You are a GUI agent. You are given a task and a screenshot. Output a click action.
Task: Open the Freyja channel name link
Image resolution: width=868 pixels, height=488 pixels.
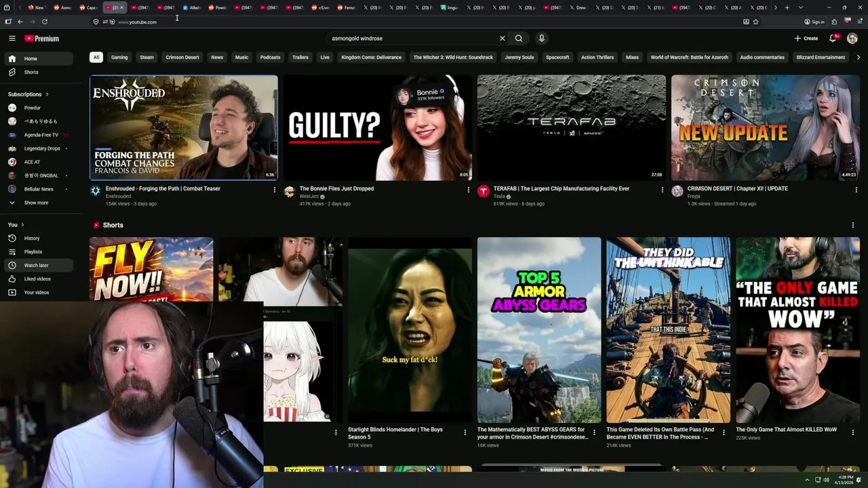tap(694, 197)
